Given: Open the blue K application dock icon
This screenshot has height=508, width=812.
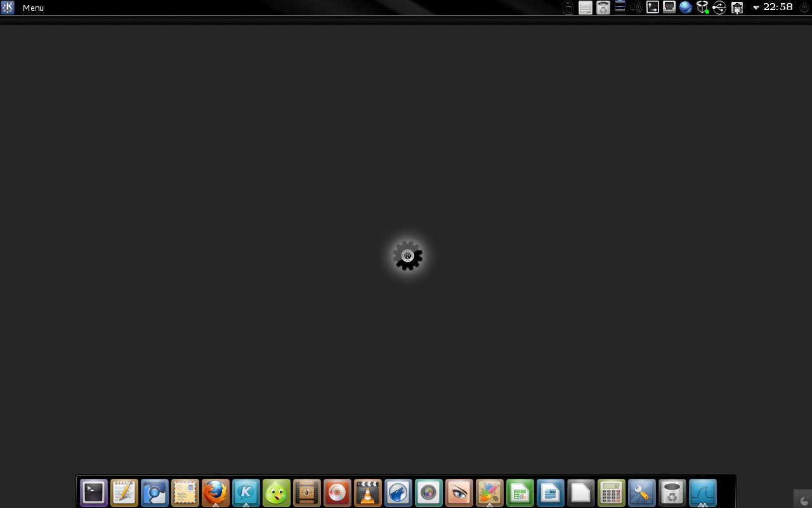Looking at the screenshot, I should 246,493.
